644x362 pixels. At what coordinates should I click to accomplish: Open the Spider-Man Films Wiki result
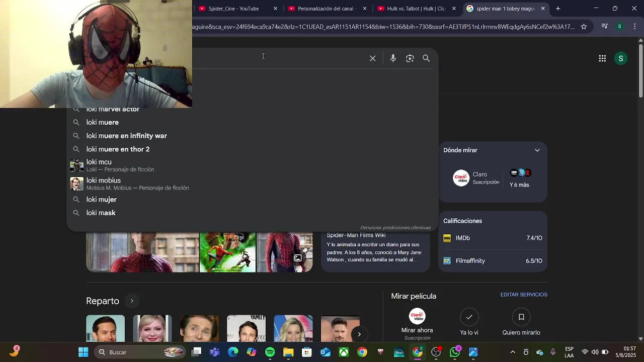(375, 251)
